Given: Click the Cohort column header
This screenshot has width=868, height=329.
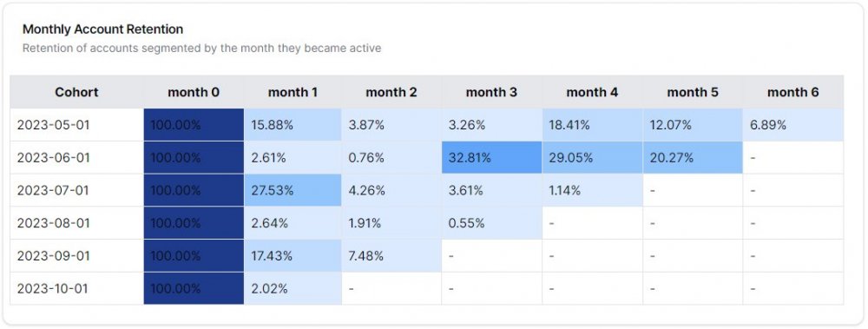Looking at the screenshot, I should (x=76, y=92).
